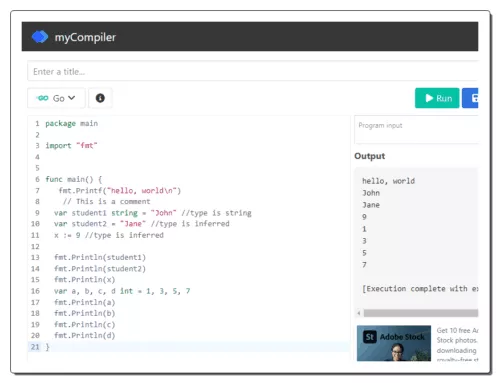Viewport: 500px width, 383px height.
Task: Click the Printf hello world code line
Action: click(120, 190)
